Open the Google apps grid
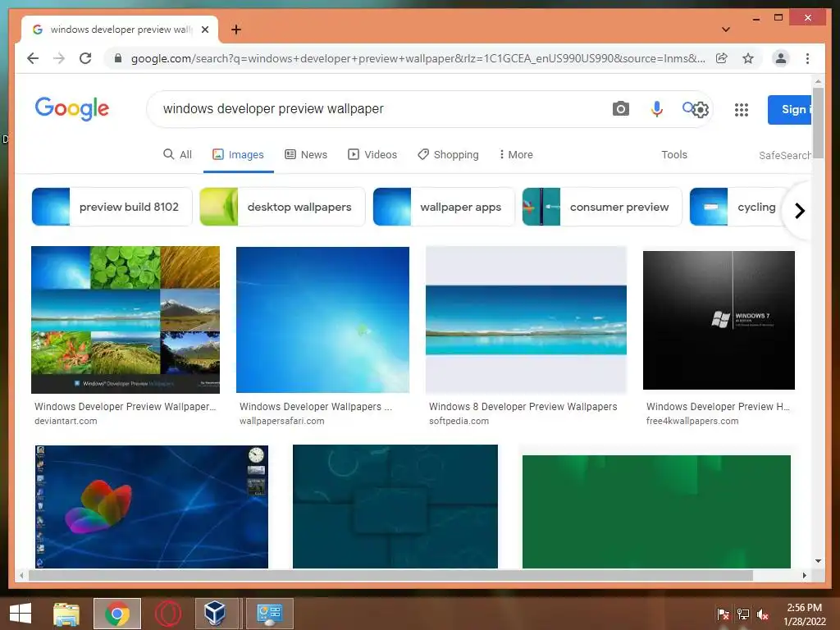Viewport: 840px width, 630px height. (741, 110)
